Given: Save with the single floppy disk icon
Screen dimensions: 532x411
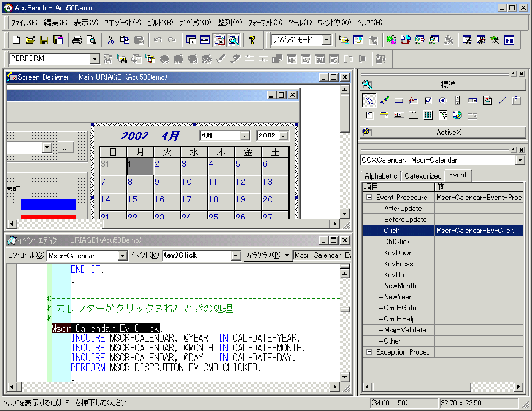Looking at the screenshot, I should (x=44, y=40).
